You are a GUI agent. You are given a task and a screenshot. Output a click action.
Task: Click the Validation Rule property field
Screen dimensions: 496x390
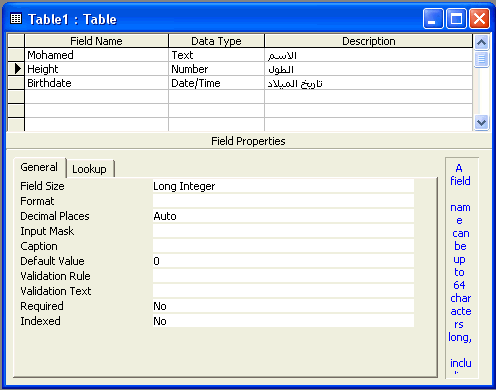click(x=283, y=276)
